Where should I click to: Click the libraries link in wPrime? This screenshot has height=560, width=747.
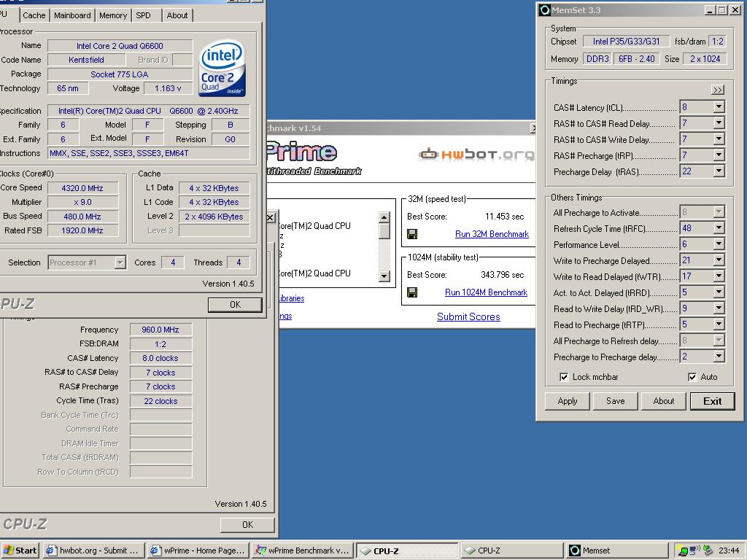point(292,298)
